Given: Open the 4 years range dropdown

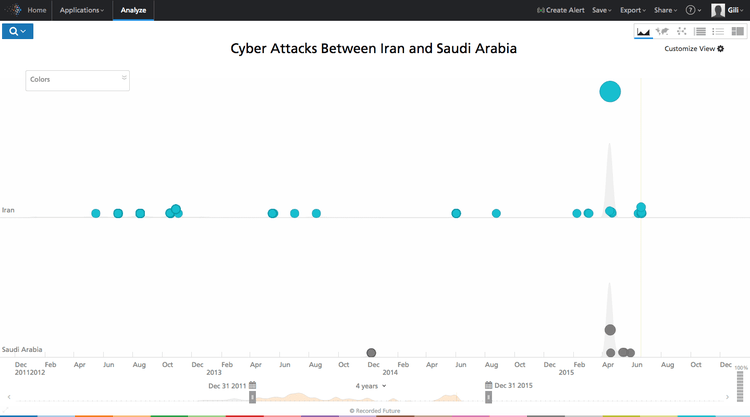Looking at the screenshot, I should coord(370,385).
